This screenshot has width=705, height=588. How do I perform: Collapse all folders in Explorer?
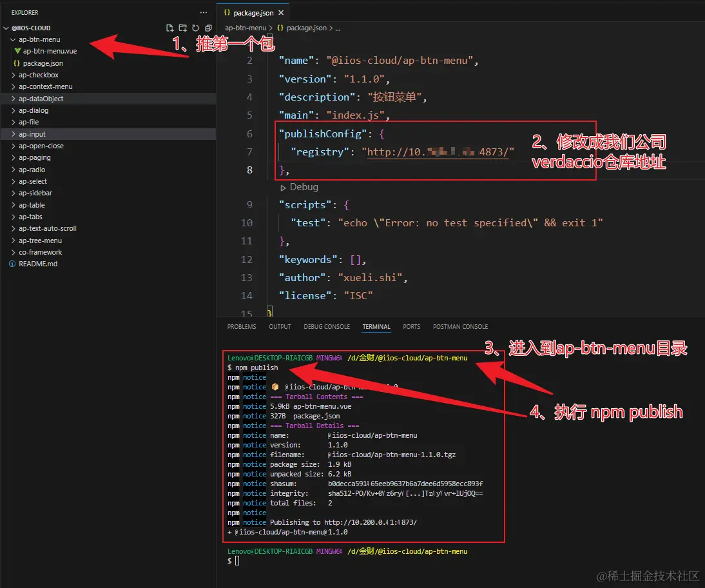tap(208, 28)
